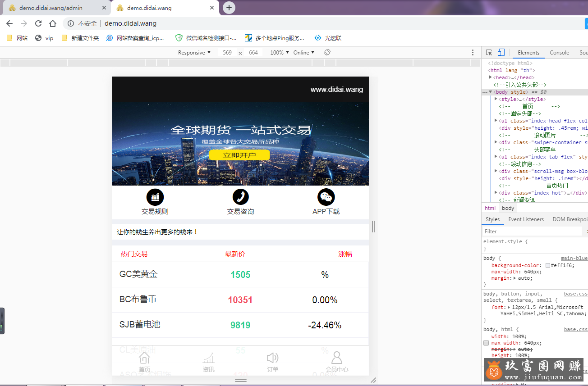Toggle the device toolbar icon in DevTools
This screenshot has height=386, width=588.
[501, 53]
